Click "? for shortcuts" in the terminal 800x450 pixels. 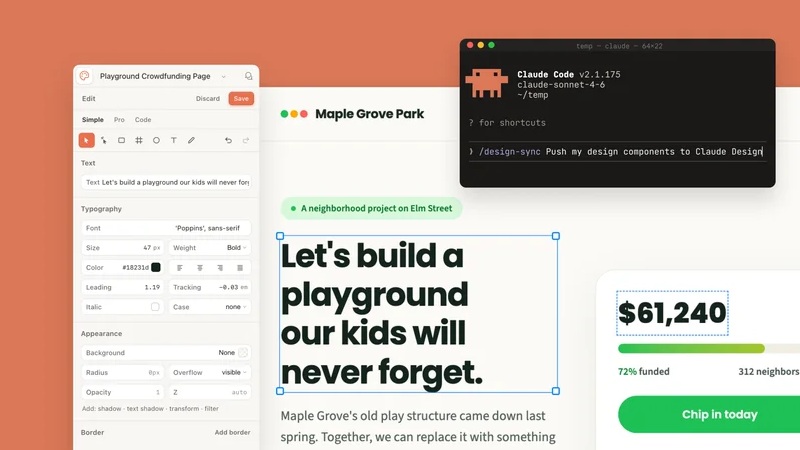(507, 122)
